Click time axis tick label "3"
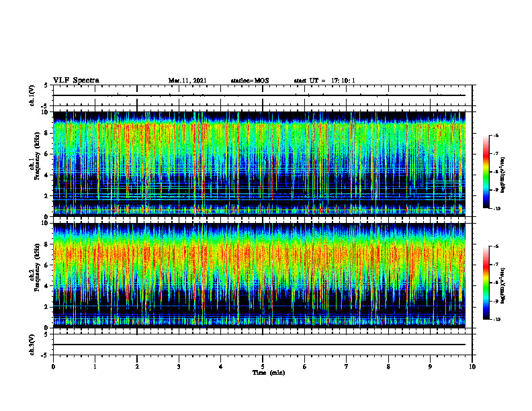 (179, 367)
